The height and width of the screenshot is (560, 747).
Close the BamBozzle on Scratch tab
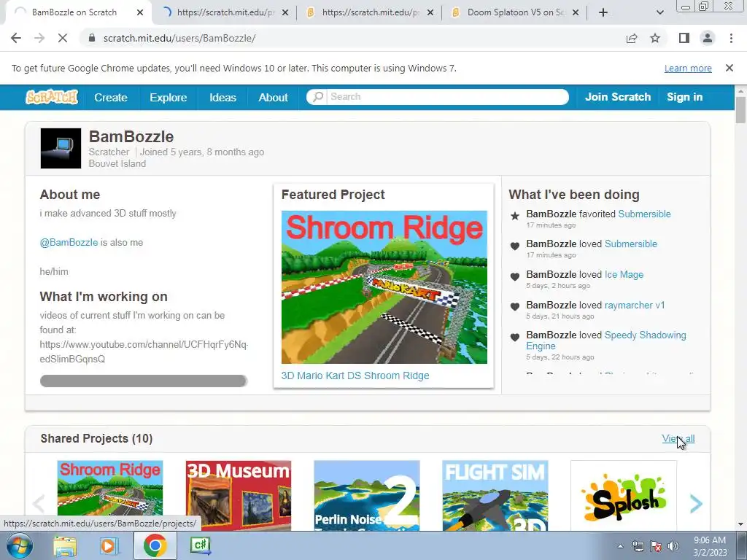click(140, 13)
